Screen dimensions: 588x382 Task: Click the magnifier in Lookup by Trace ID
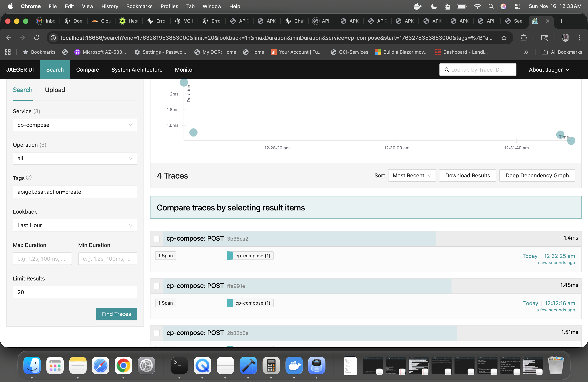[x=447, y=70]
